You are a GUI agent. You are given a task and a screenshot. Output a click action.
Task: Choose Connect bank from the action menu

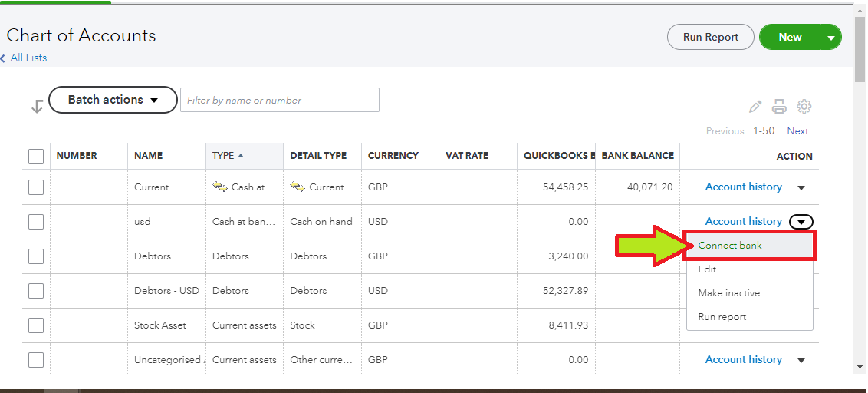click(730, 246)
